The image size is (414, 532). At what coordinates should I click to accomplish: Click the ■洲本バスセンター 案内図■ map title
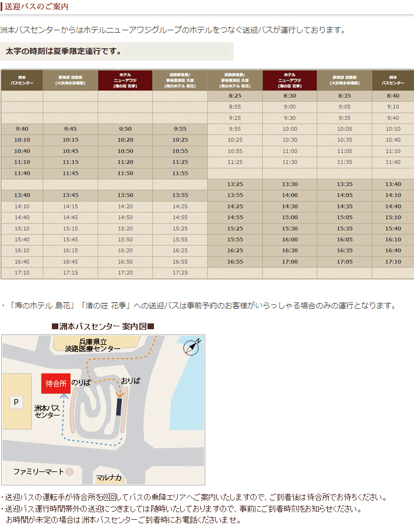[x=103, y=326]
